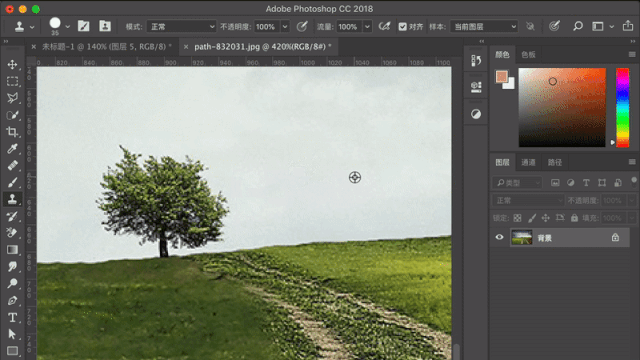Viewport: 640px width, 360px height.
Task: Select the History Brush tool
Action: point(12,216)
